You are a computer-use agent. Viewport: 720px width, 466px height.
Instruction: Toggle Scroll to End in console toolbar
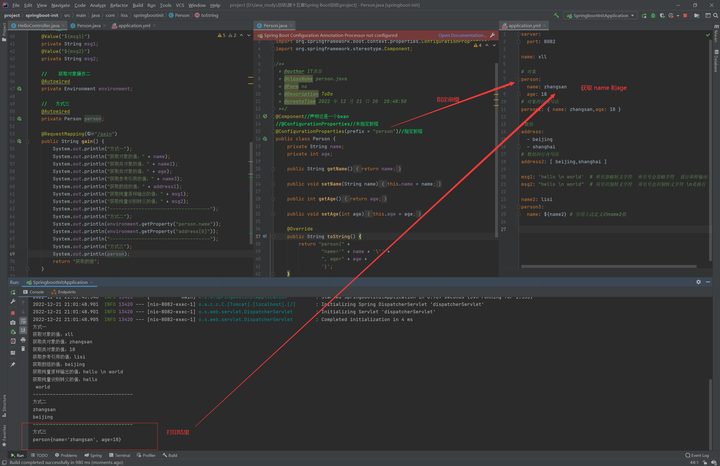23,330
